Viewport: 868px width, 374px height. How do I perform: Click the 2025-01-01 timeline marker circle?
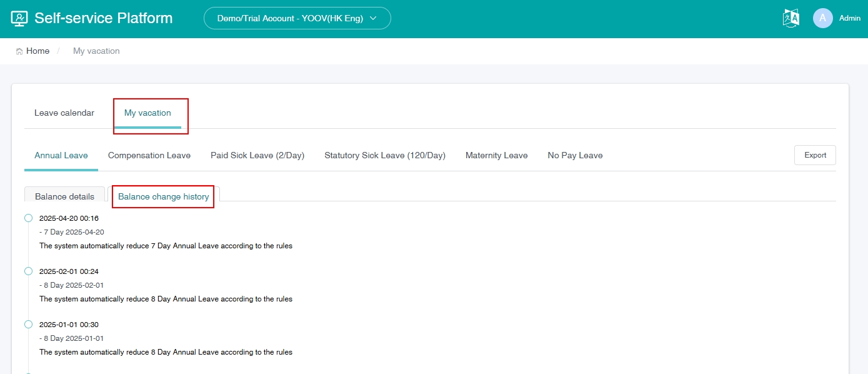(x=28, y=325)
